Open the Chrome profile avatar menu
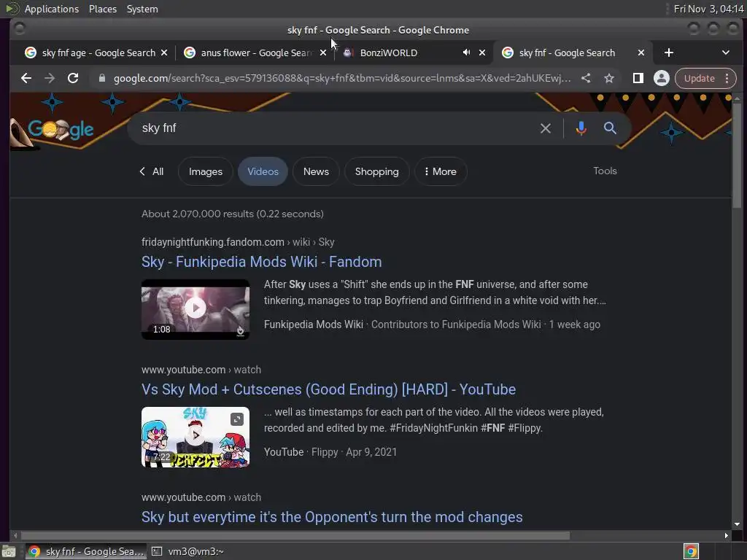 pyautogui.click(x=661, y=78)
